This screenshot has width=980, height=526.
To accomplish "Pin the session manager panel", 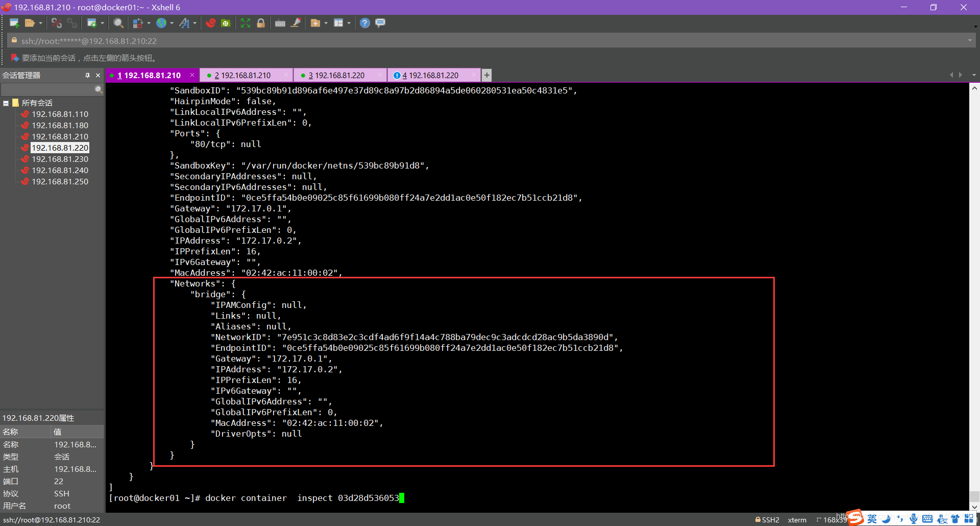I will [87, 75].
